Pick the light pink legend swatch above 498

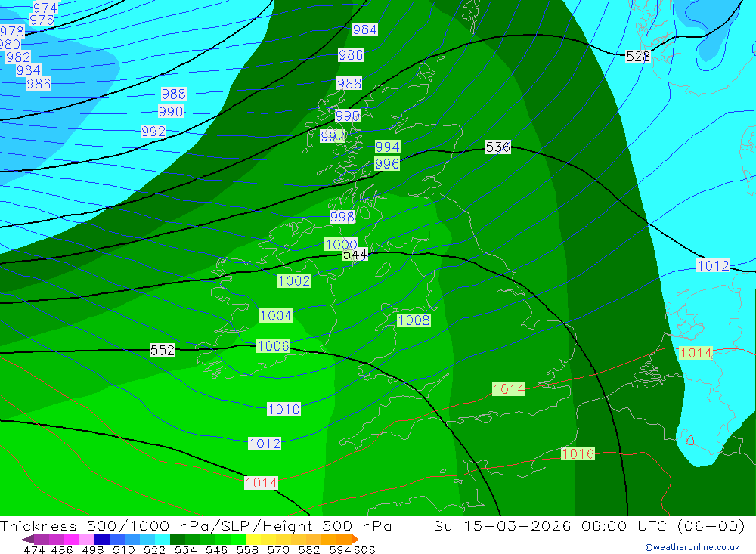click(87, 539)
